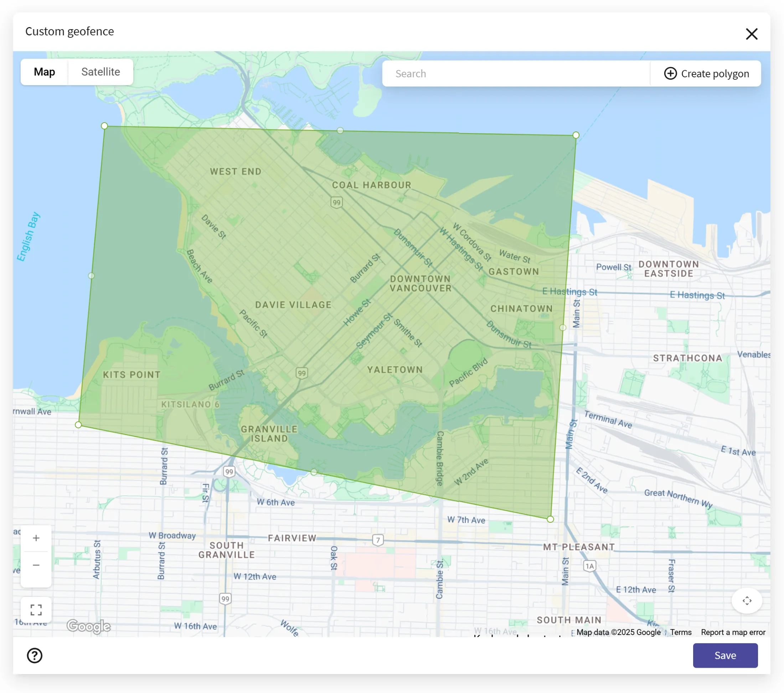Select the polygon's top-left corner vertex
The image size is (784, 693).
coord(104,126)
